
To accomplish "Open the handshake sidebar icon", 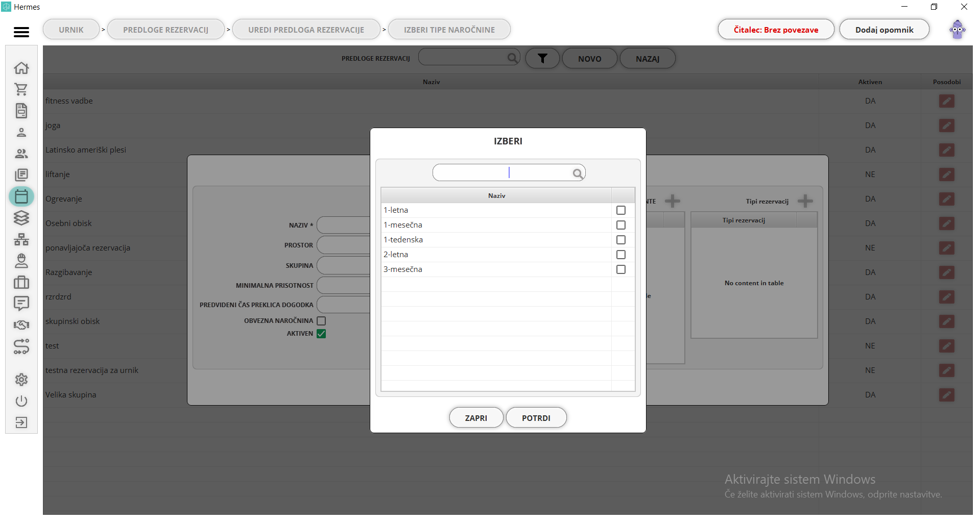I will click(21, 325).
